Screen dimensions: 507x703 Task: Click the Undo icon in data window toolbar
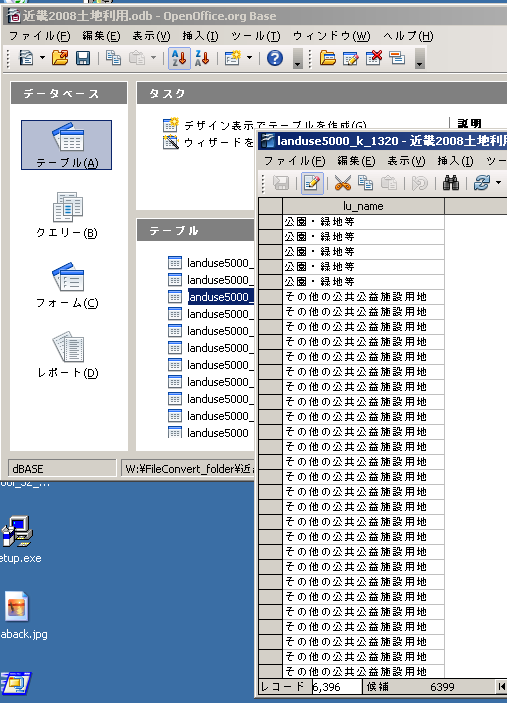420,183
